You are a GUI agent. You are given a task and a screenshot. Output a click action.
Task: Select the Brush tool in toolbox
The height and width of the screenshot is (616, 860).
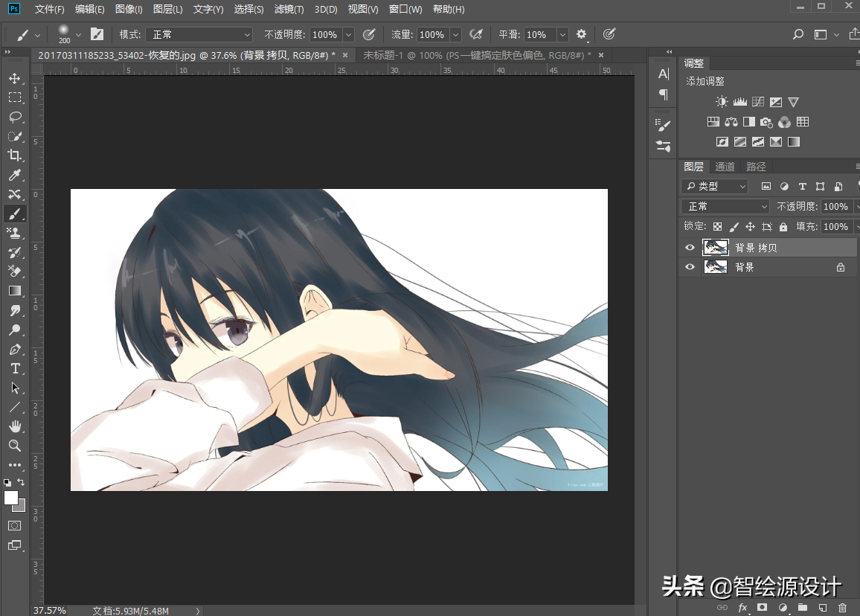[x=15, y=214]
